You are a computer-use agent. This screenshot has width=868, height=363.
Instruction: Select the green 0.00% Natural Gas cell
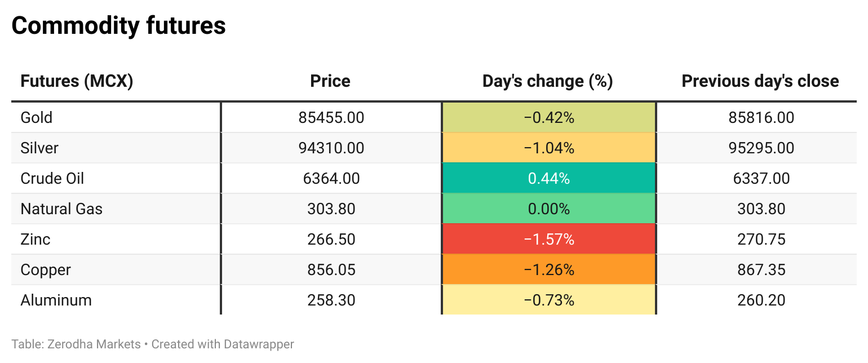(x=548, y=209)
